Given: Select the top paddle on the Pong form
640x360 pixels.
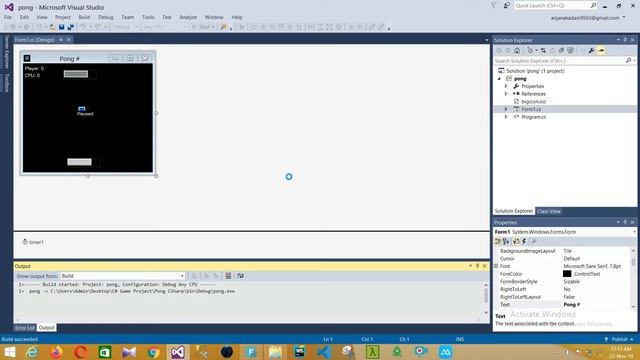Looking at the screenshot, I should coord(76,74).
